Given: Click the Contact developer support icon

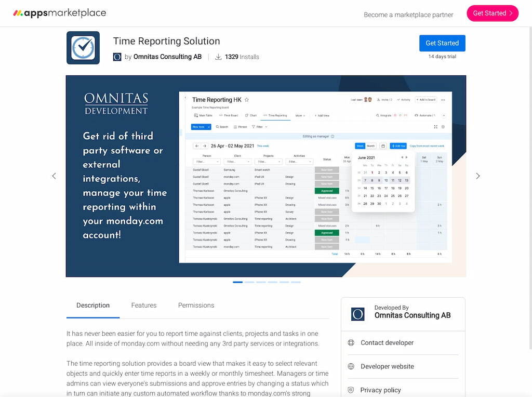Looking at the screenshot, I should pyautogui.click(x=351, y=343).
